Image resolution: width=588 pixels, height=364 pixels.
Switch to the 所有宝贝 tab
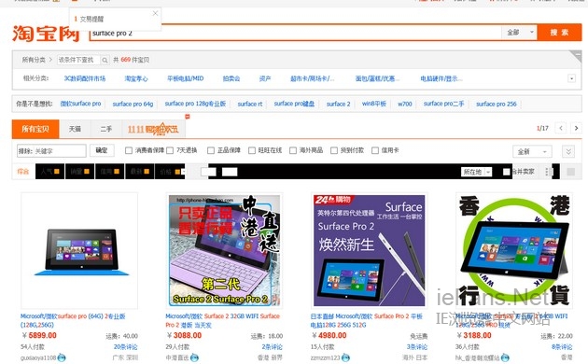[35, 129]
